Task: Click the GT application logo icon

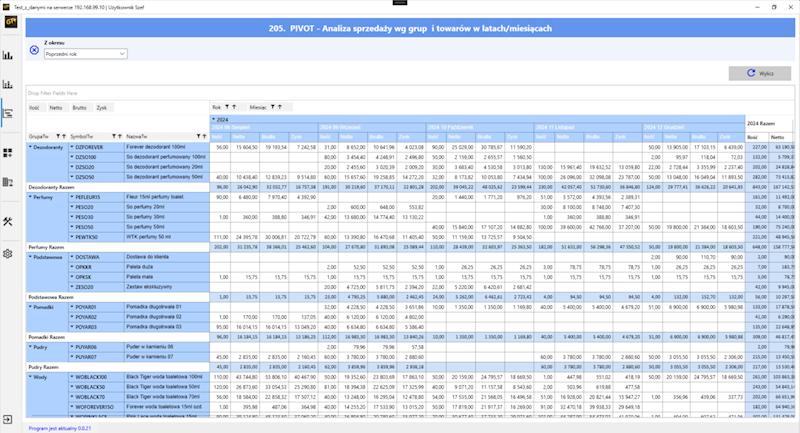Action: click(x=11, y=22)
